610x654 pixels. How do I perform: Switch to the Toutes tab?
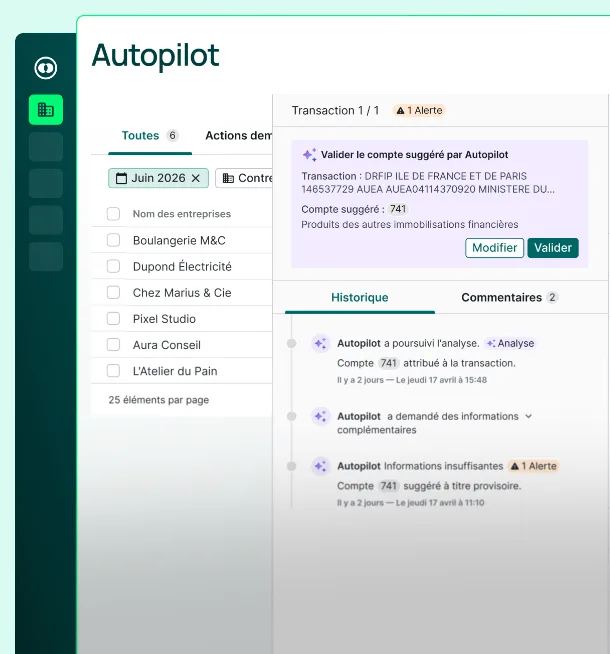pos(150,136)
